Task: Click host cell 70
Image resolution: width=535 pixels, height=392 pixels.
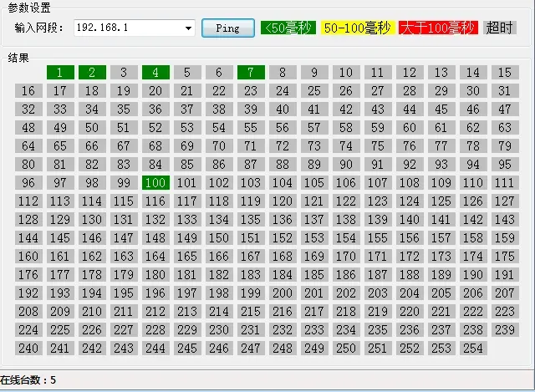Action: pos(219,146)
